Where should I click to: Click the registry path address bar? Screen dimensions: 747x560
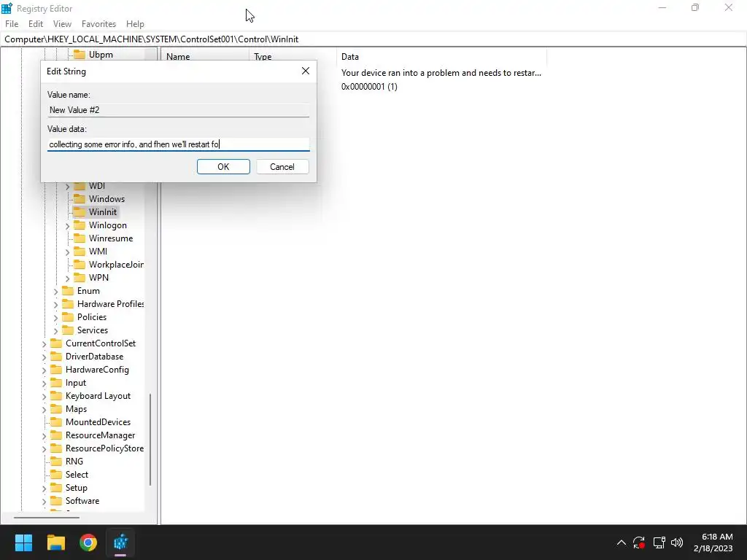373,39
